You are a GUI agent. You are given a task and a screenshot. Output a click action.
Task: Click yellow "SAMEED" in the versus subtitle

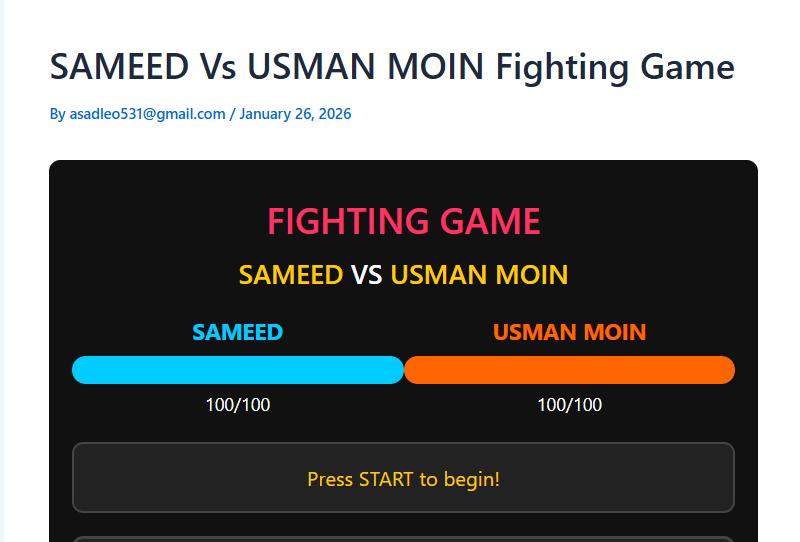(x=291, y=274)
